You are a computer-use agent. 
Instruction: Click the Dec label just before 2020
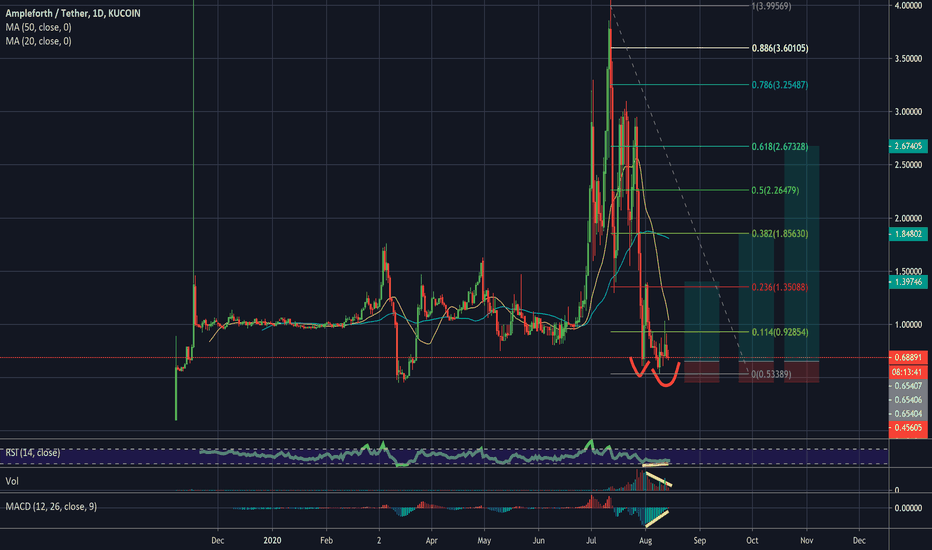point(218,540)
